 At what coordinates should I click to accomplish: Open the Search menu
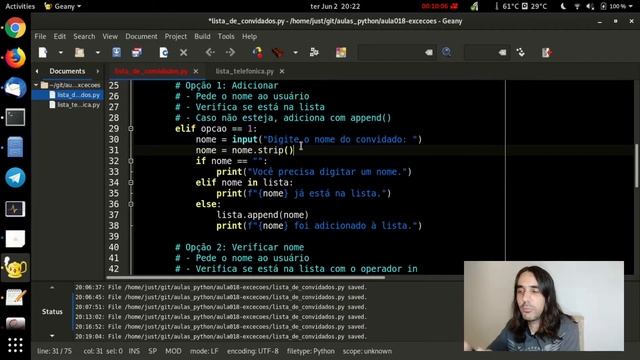84,36
